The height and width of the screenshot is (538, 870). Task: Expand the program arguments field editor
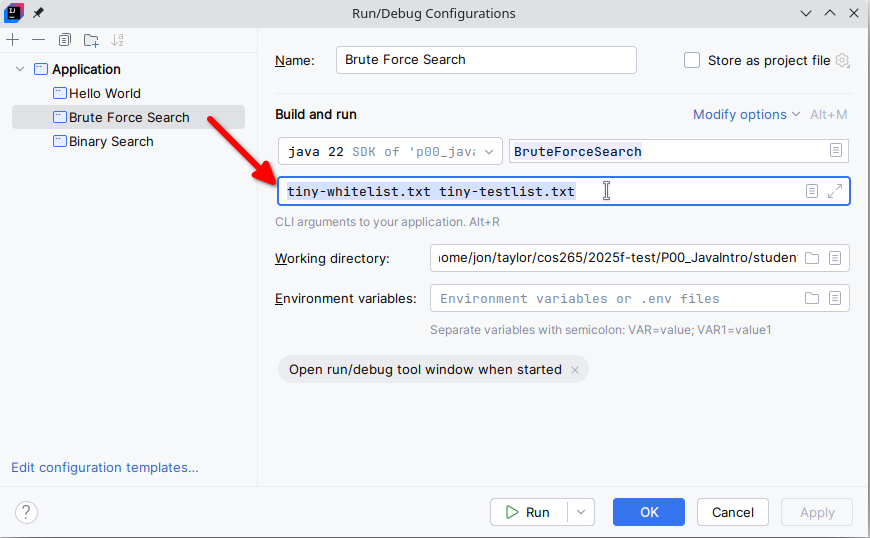(x=835, y=191)
